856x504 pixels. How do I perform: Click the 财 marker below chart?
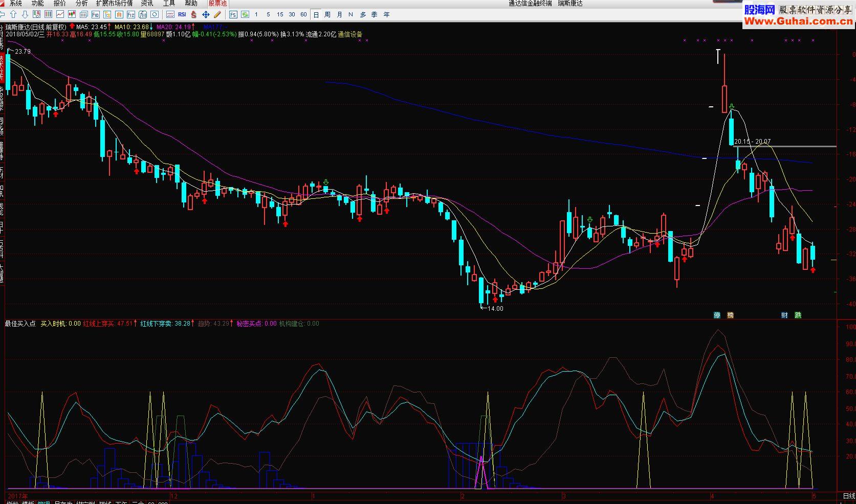pyautogui.click(x=784, y=315)
